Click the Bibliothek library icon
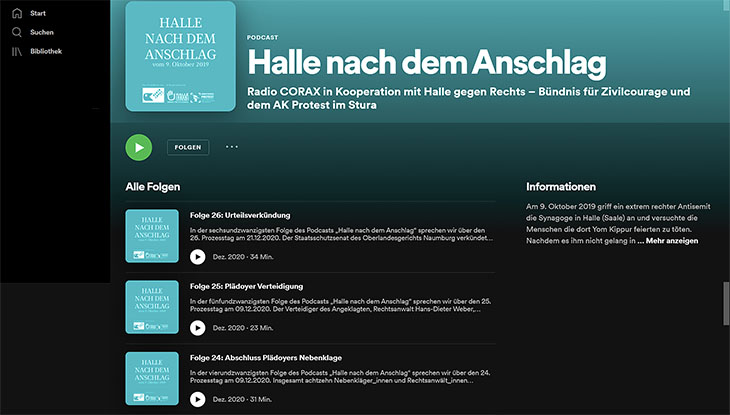This screenshot has width=730, height=415. (17, 51)
